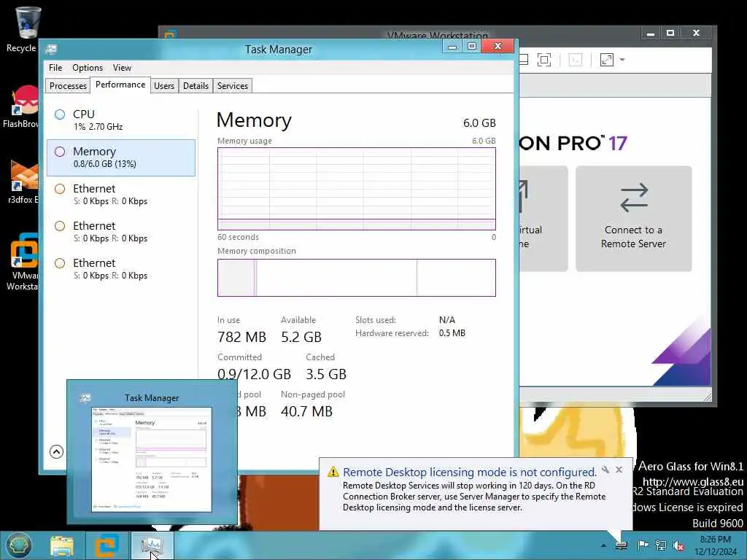Image resolution: width=747 pixels, height=560 pixels.
Task: Click the Memory usage graph
Action: click(x=356, y=189)
